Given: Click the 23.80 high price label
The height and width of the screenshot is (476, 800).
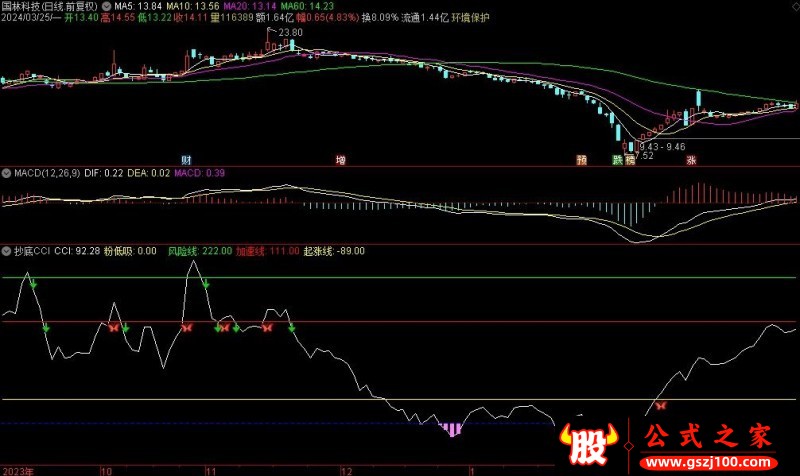Looking at the screenshot, I should (x=290, y=33).
